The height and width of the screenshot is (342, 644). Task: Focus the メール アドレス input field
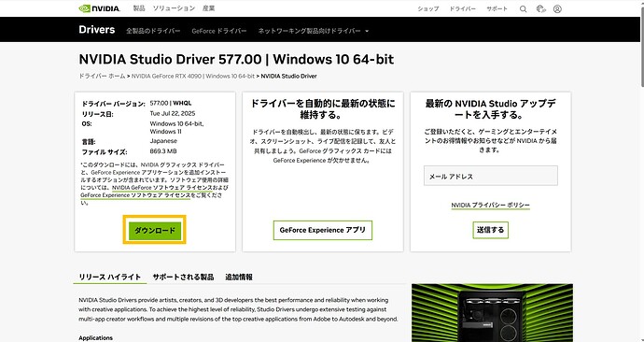pos(491,176)
